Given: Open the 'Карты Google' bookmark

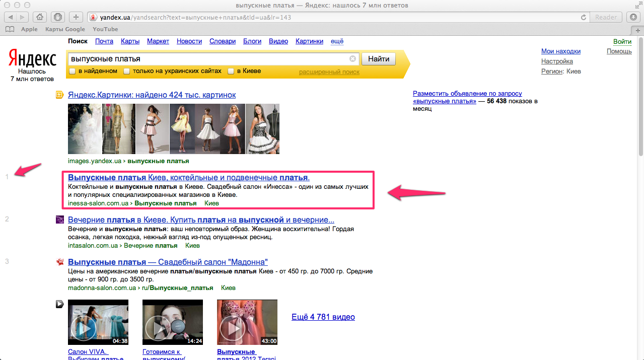Looking at the screenshot, I should point(65,29).
